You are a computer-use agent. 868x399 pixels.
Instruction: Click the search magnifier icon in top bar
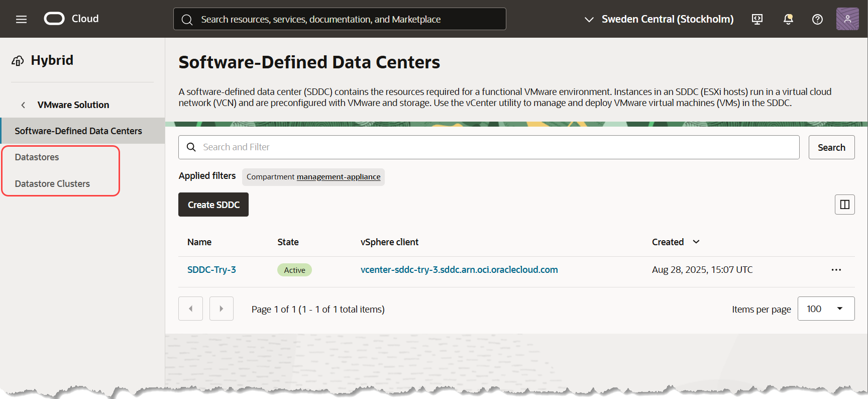[x=187, y=20]
